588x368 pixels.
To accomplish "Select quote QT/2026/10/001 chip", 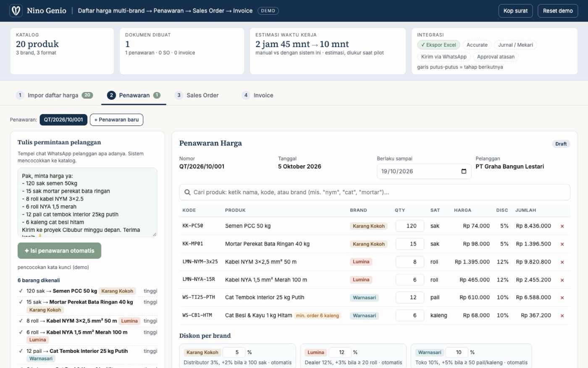I will (x=63, y=120).
